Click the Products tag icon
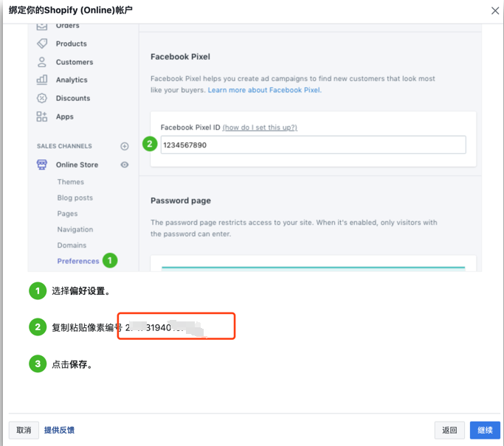The image size is (504, 446). [42, 43]
